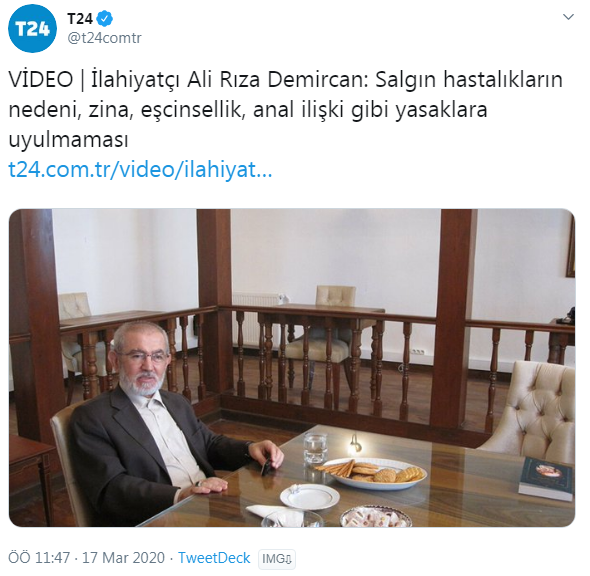Open the tweet timestamp ÖÖ 11:47

(x=39, y=558)
